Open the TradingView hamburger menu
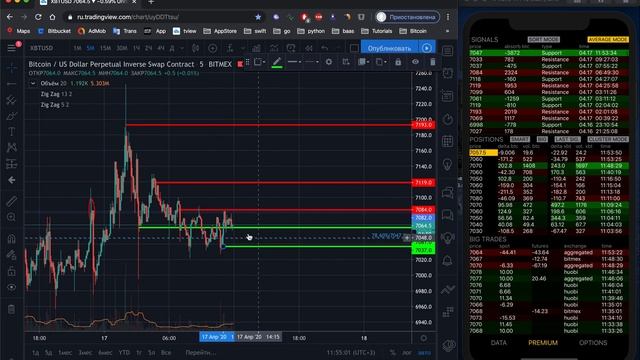The image size is (640, 360). pyautogui.click(x=11, y=48)
